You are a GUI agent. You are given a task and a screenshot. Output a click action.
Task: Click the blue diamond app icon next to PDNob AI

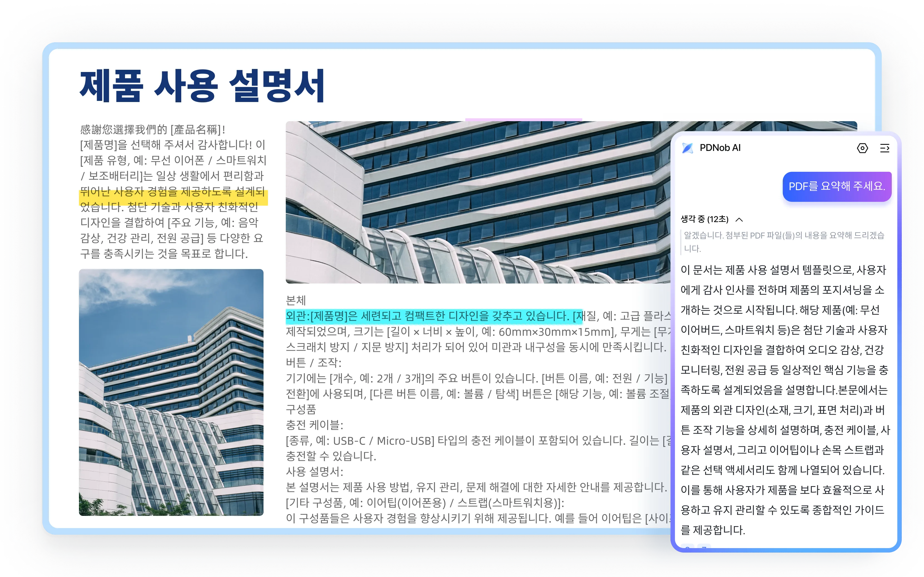point(688,148)
